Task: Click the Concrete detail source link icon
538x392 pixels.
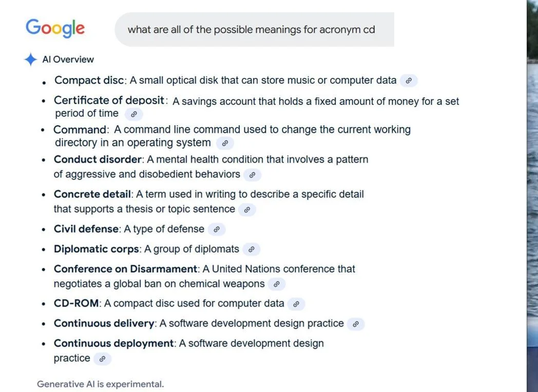Action: point(247,209)
